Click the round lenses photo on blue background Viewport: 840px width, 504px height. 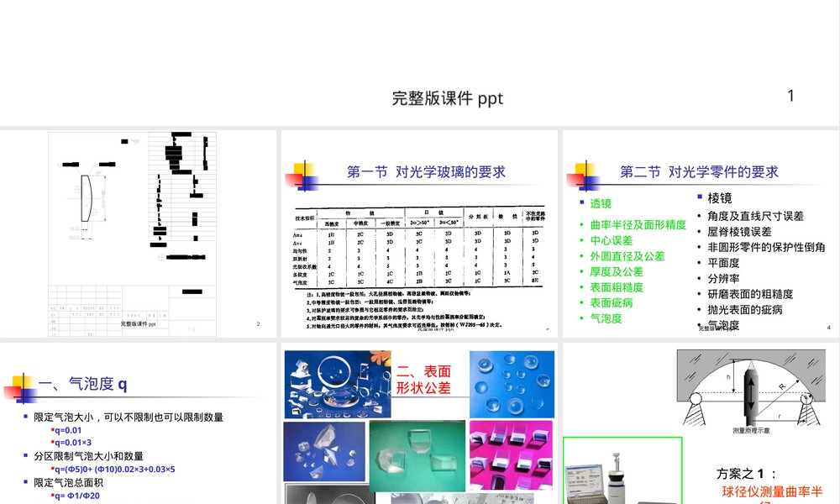pyautogui.click(x=512, y=384)
